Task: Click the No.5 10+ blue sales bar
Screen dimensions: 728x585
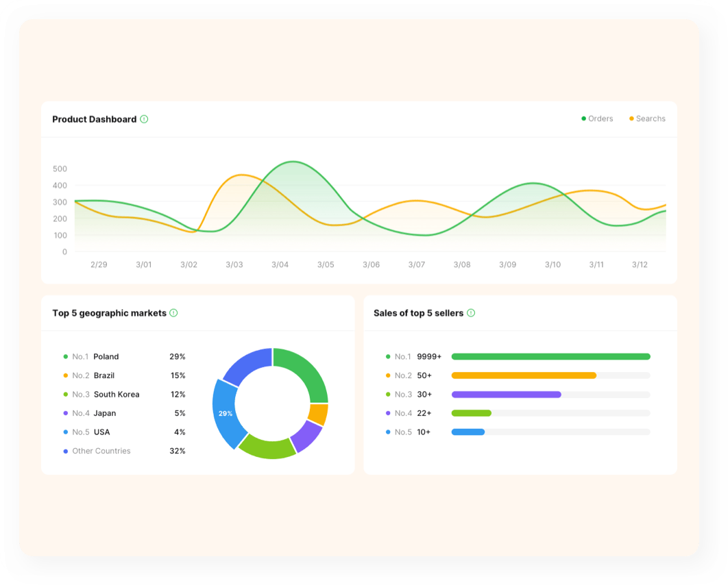Action: tap(468, 432)
